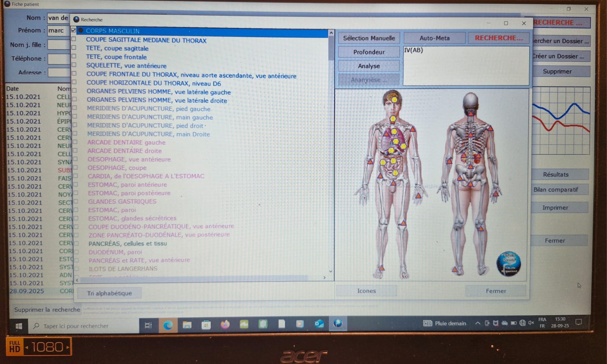Tick the ORGANES PELVIENS HOMME latérale gauche box
This screenshot has height=364, width=607.
coord(74,91)
